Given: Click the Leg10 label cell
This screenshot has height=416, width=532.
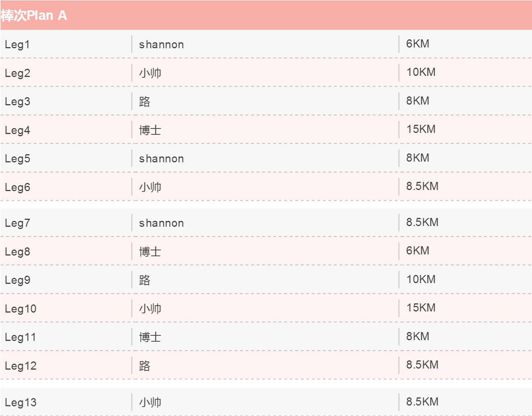Looking at the screenshot, I should click(21, 309).
